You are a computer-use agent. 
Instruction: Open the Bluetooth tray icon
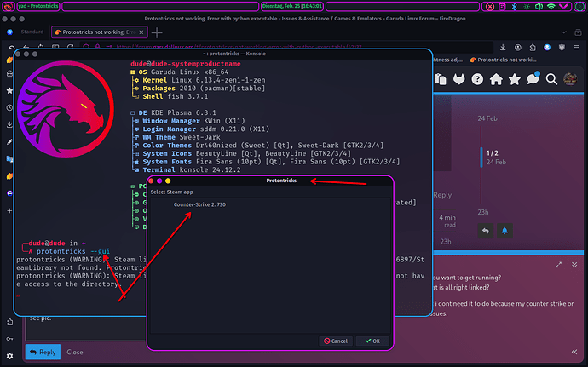tap(515, 6)
